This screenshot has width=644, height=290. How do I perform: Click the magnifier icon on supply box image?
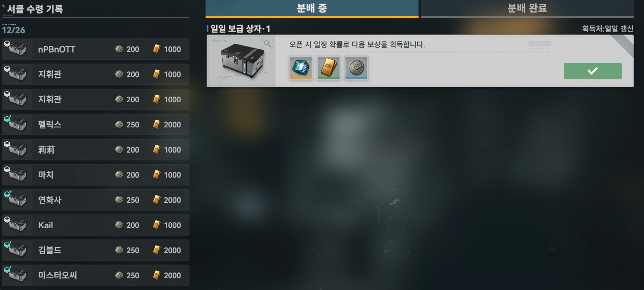click(267, 44)
